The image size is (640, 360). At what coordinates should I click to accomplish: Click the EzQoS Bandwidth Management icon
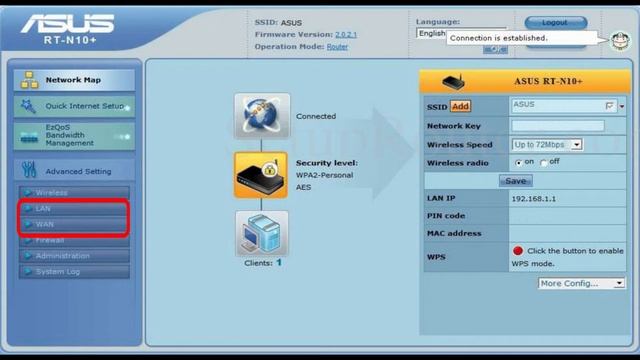[x=29, y=138]
